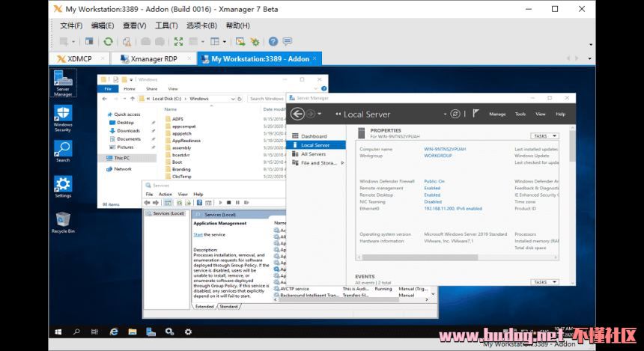This screenshot has height=351, width=644.
Task: Click the WIN-9NTNS2VPUAH computer name link
Action: tap(445, 150)
